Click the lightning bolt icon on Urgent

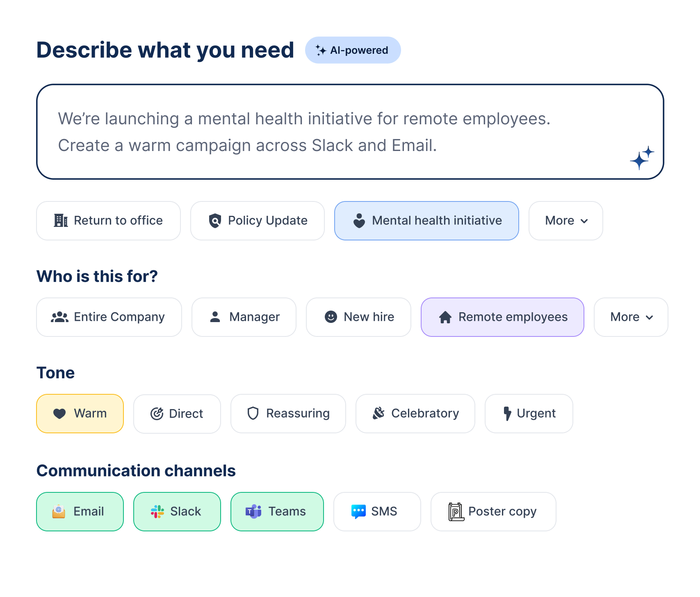pos(507,414)
